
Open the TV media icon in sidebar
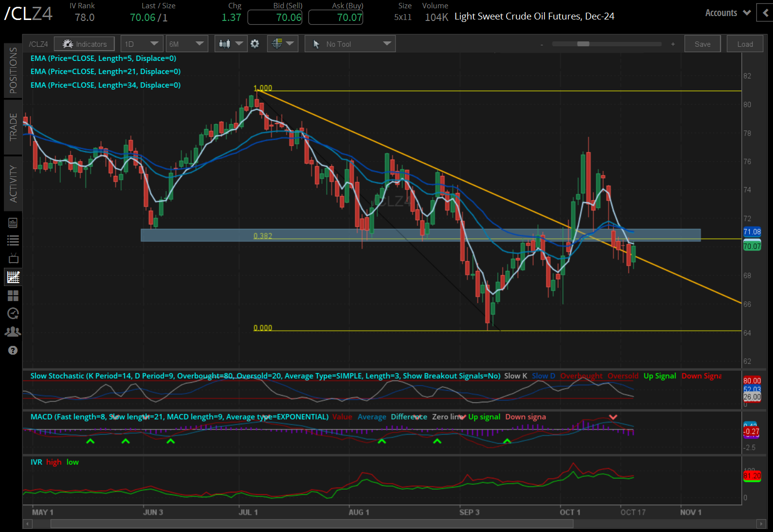[13, 258]
